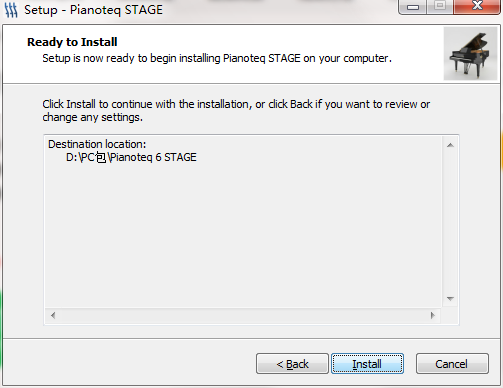Close the Setup window using the X button
This screenshot has width=503, height=388.
click(x=477, y=6)
